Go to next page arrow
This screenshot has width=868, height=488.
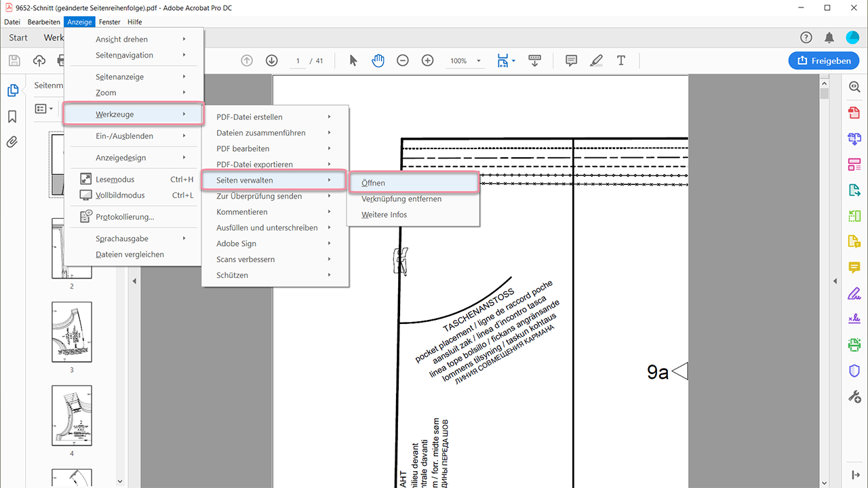[x=272, y=60]
